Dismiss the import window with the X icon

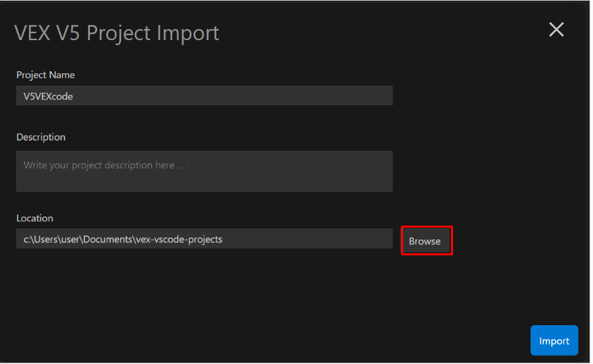[556, 29]
